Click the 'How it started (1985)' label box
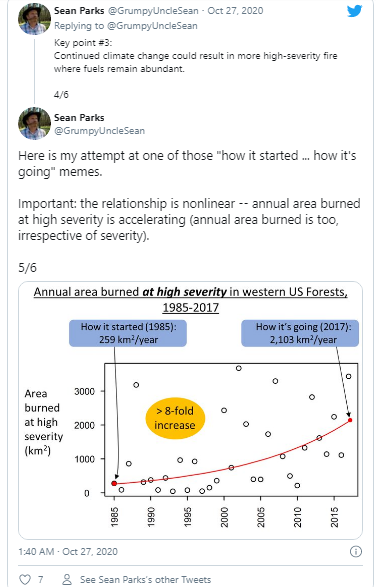 (128, 333)
